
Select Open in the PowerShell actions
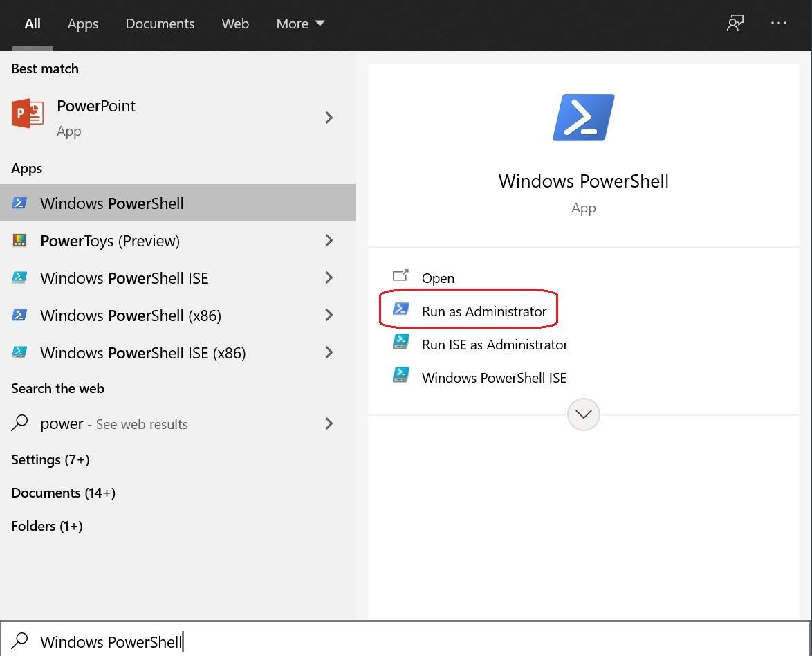click(438, 278)
